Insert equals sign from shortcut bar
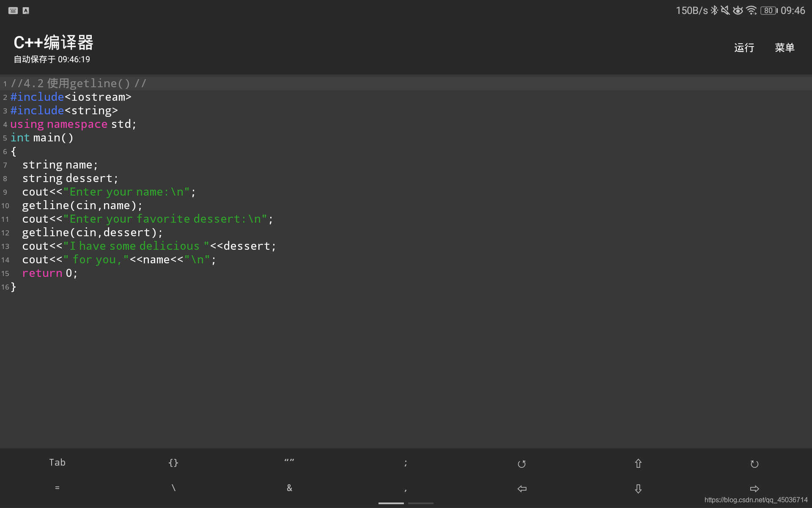Viewport: 812px width, 508px height. 57,488
